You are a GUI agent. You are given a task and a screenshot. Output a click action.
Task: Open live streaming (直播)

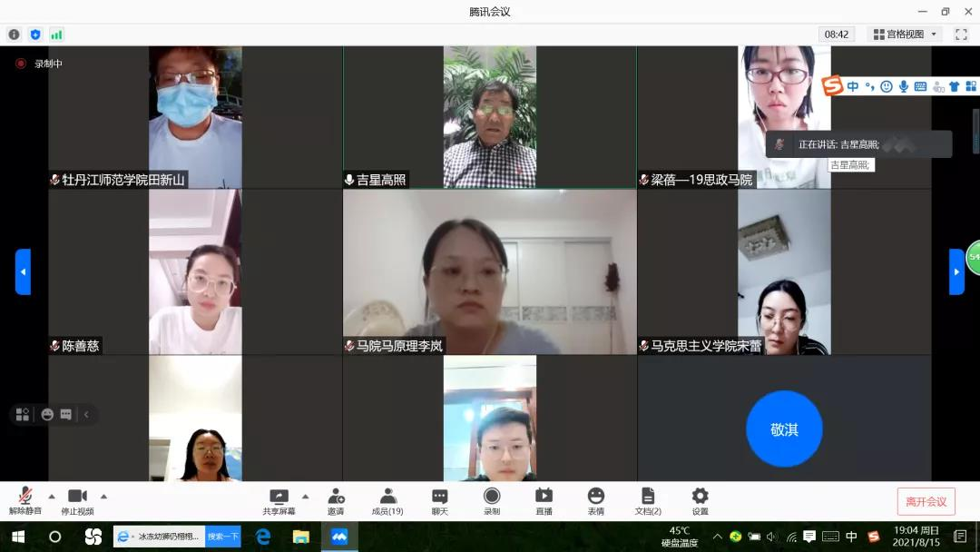[544, 501]
